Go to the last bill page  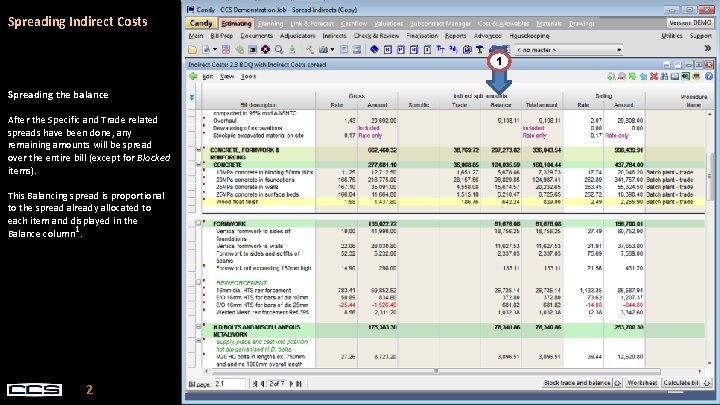298,383
